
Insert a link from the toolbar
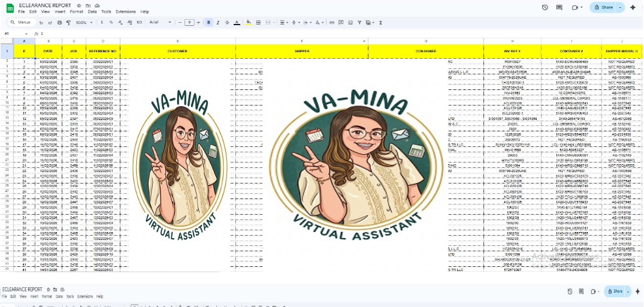pyautogui.click(x=332, y=23)
